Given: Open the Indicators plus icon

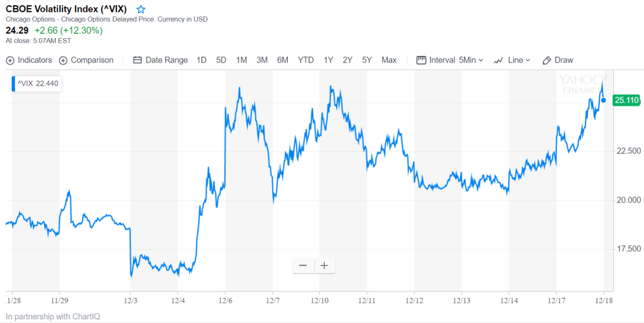Looking at the screenshot, I should (10, 60).
